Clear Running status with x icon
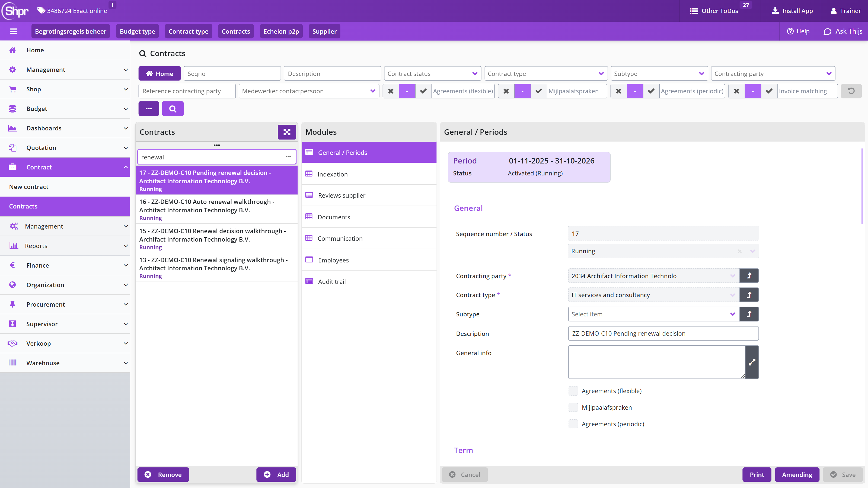Image resolution: width=868 pixels, height=488 pixels. click(740, 251)
